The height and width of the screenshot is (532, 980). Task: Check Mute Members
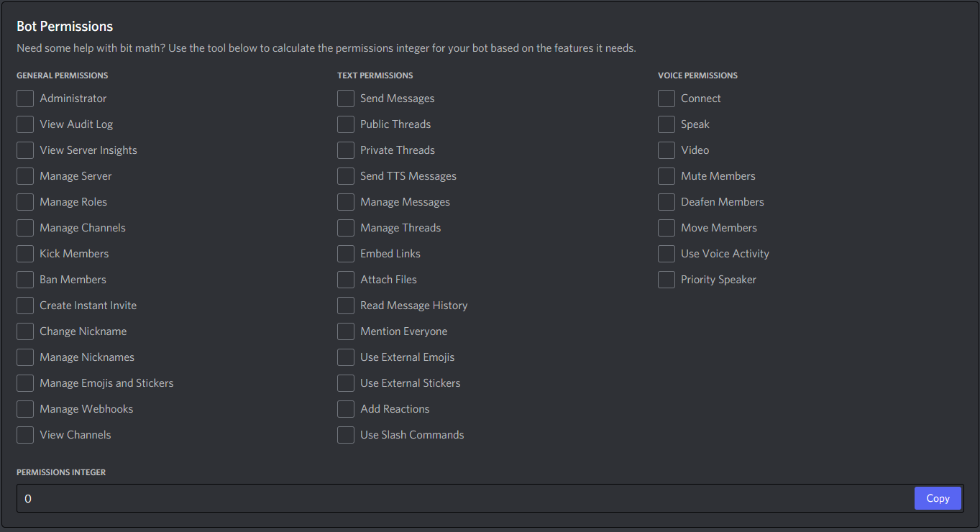(666, 175)
